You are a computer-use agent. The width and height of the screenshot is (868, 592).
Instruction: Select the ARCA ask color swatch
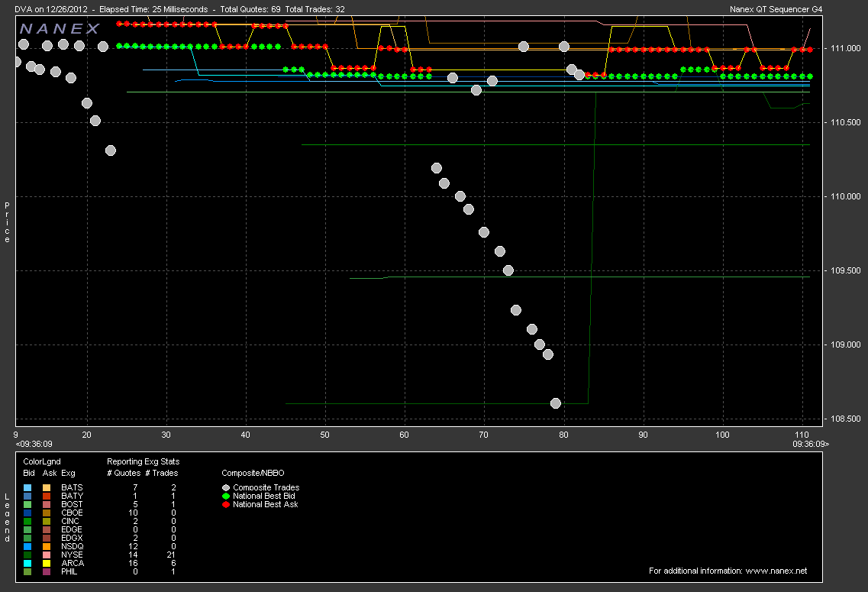[47, 563]
